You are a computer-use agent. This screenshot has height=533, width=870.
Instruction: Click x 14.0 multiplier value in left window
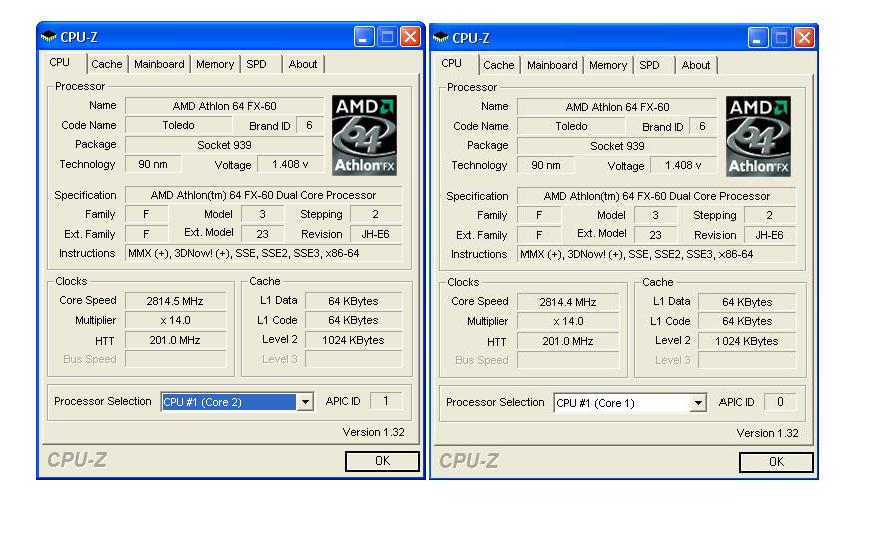coord(175,321)
